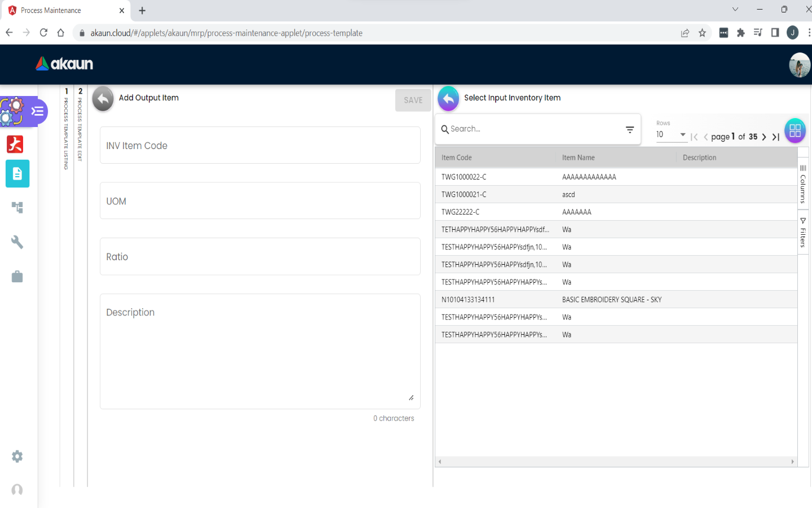Click the blue back arrow beside Select Input Inventory Item
This screenshot has width=812, height=508.
[448, 98]
